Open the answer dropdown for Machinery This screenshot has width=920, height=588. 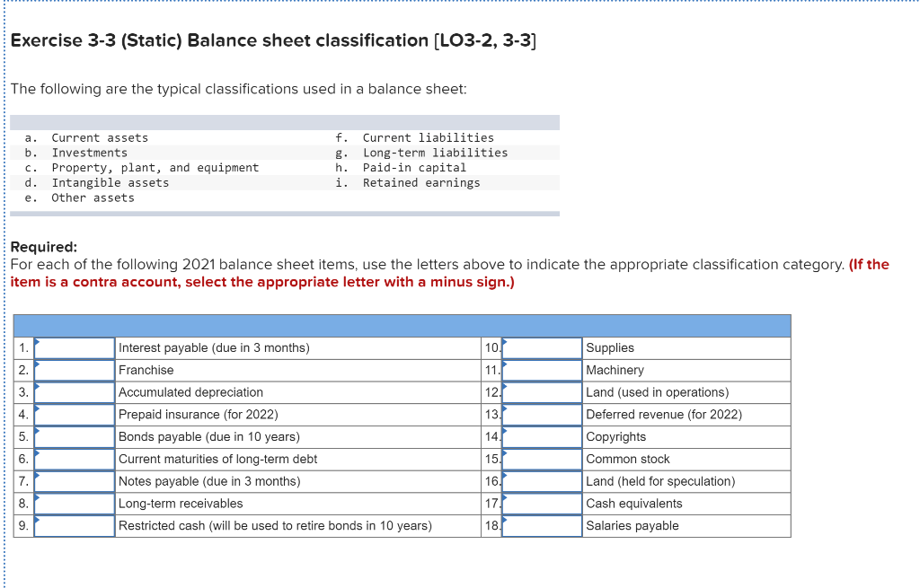pos(543,370)
